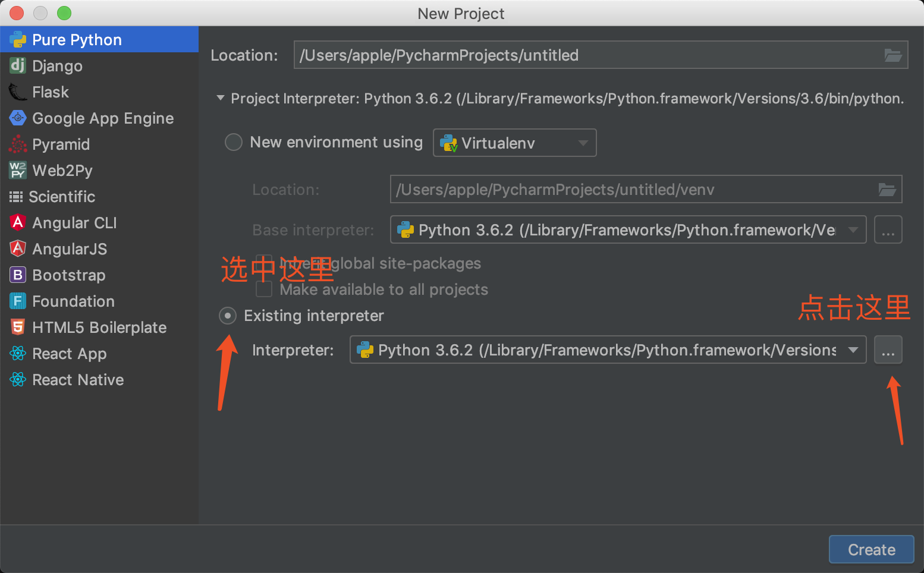Click the Flask horn icon
This screenshot has height=573, width=924.
point(18,92)
